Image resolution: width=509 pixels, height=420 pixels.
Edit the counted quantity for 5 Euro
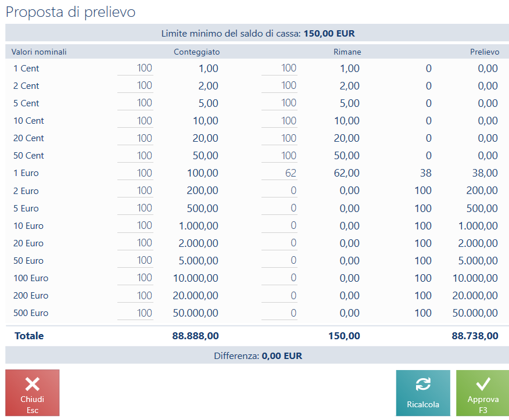pyautogui.click(x=135, y=208)
